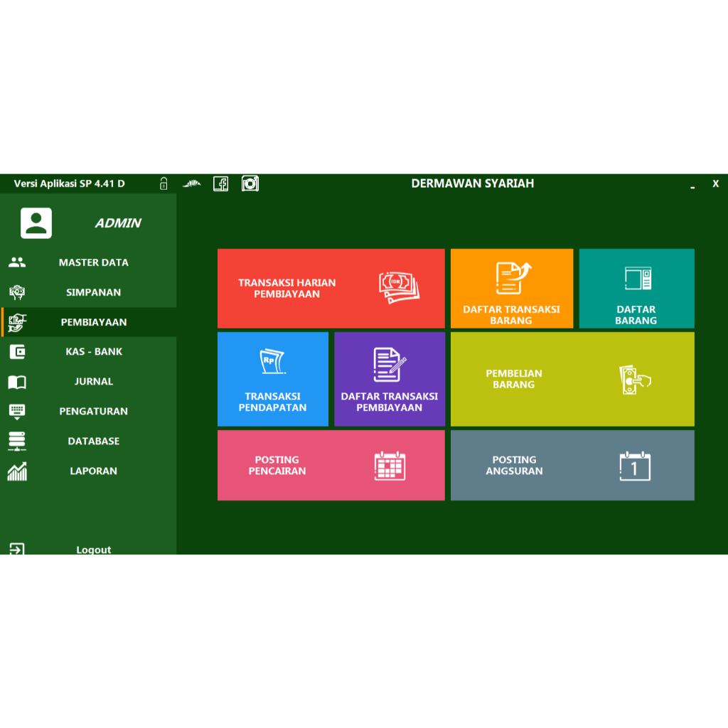Click the admin profile avatar icon

click(36, 223)
